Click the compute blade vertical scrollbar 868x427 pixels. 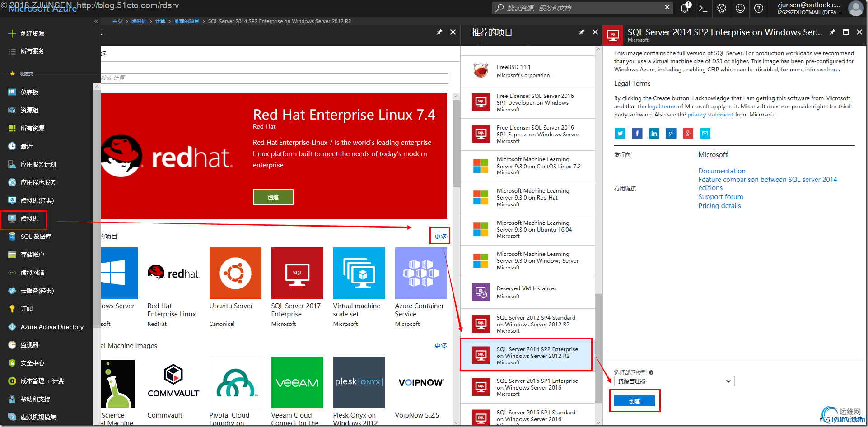456,144
